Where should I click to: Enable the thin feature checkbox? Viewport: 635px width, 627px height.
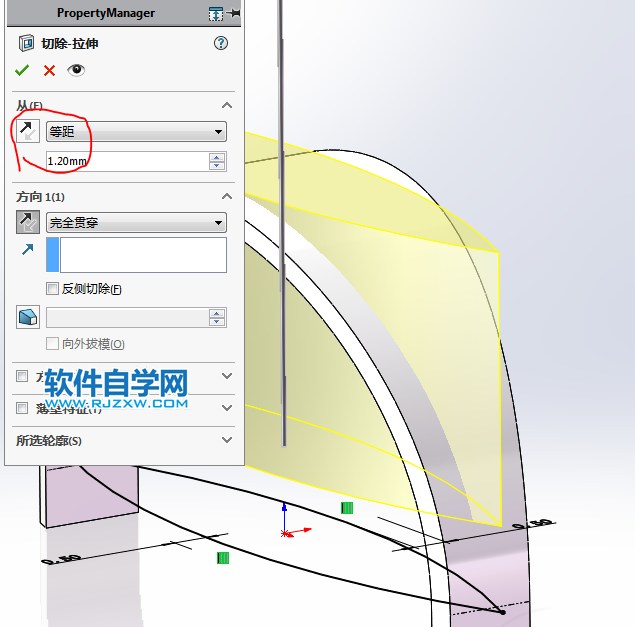tap(22, 408)
